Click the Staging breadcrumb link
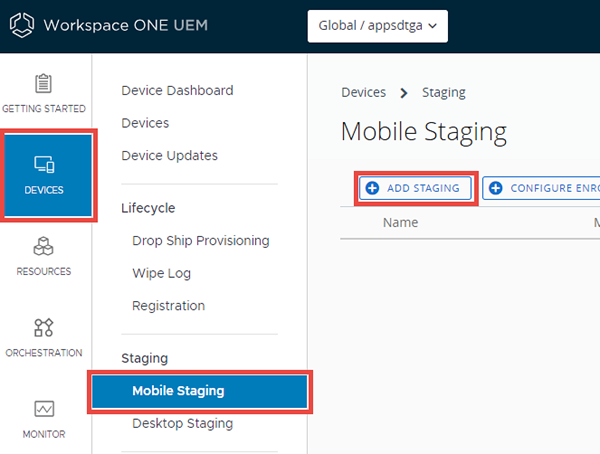The image size is (600, 454). pyautogui.click(x=444, y=92)
